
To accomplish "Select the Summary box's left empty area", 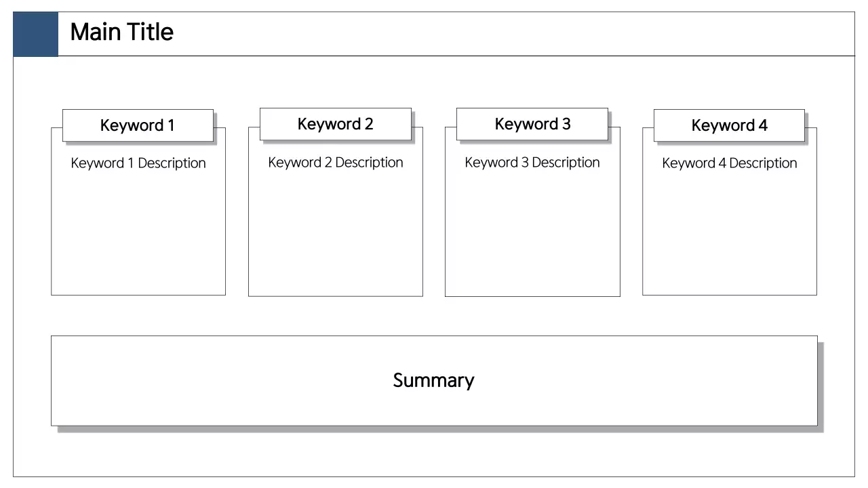I will (170, 380).
